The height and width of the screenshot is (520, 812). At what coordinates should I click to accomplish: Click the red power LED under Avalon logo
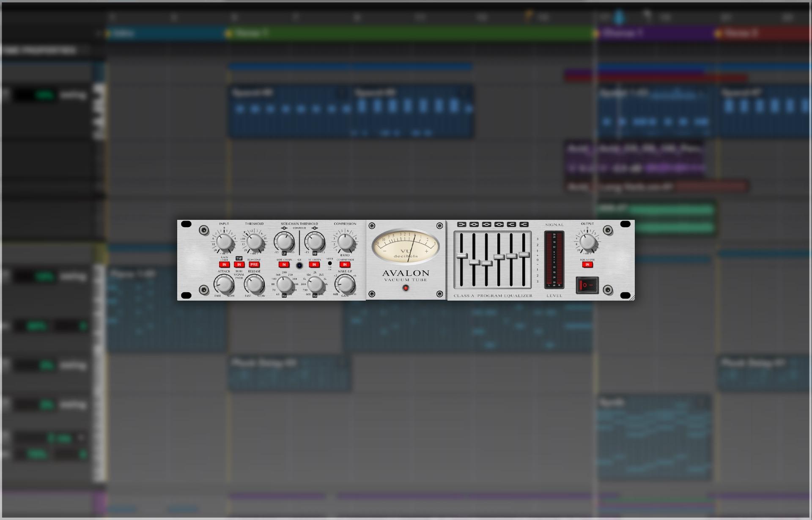coord(406,288)
